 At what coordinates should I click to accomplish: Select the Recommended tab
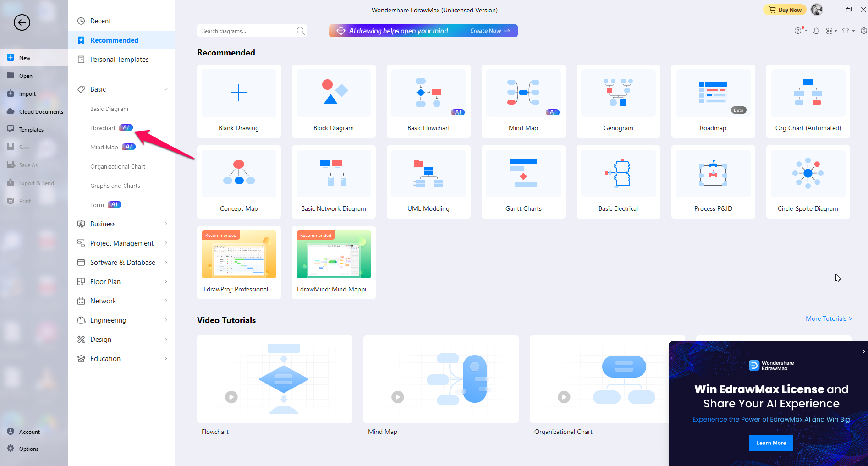coord(121,40)
